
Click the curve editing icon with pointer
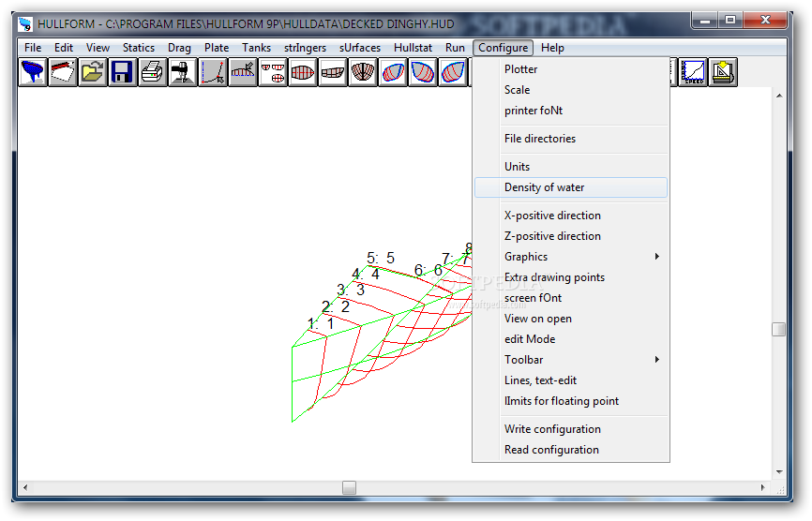click(213, 72)
